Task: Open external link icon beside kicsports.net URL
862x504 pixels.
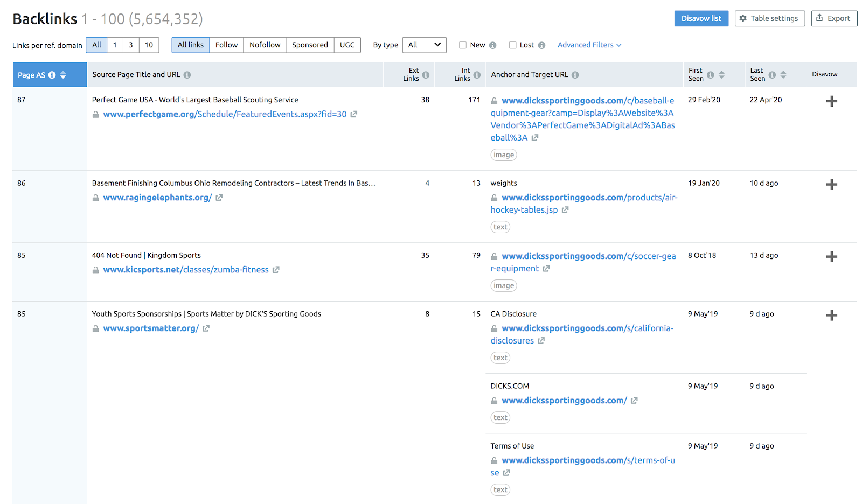Action: (276, 270)
